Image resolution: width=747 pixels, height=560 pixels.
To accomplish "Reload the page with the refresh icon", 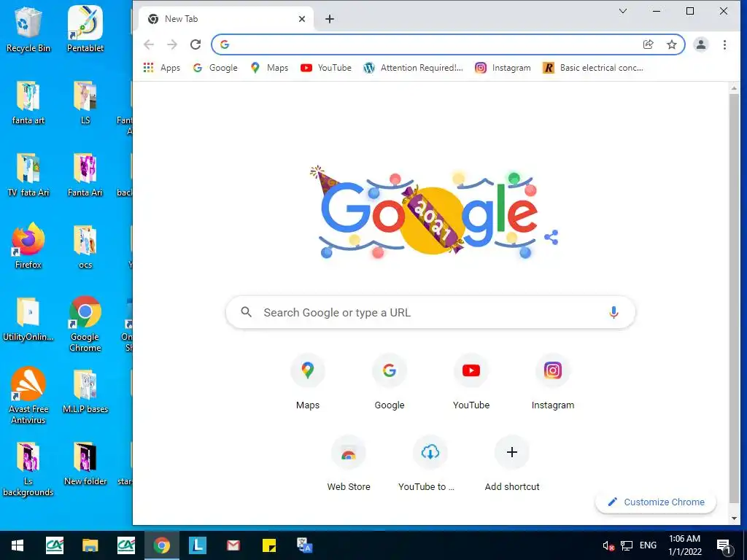I will (x=196, y=44).
